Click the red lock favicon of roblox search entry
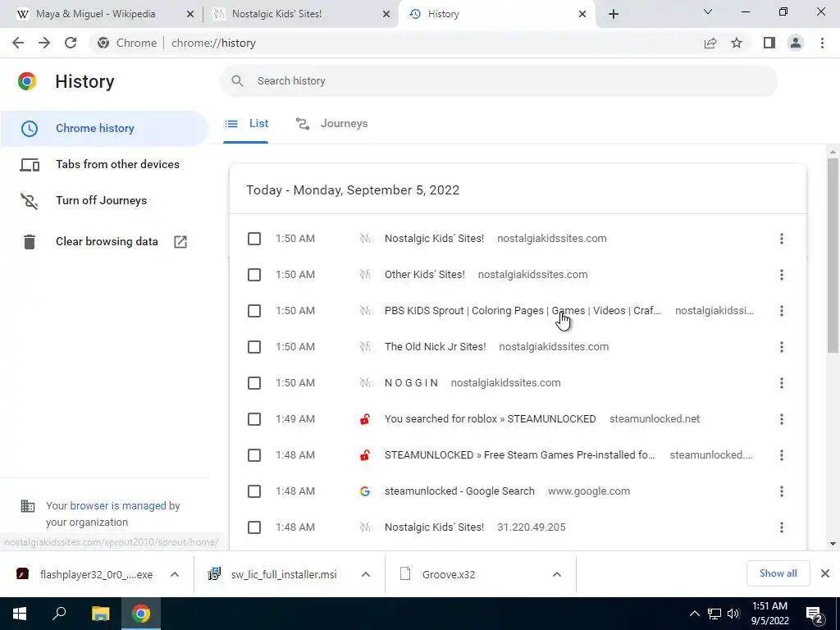Image resolution: width=840 pixels, height=630 pixels. pyautogui.click(x=365, y=419)
